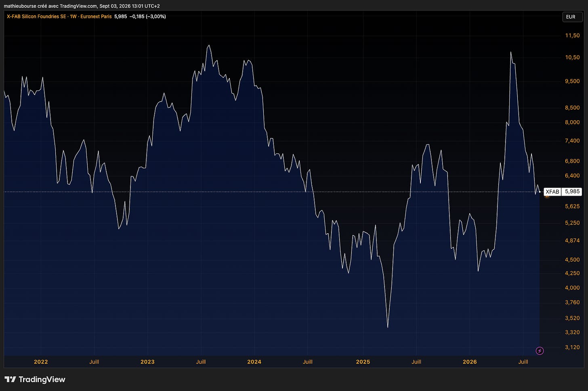Select the 2026 marker on time axis
The width and height of the screenshot is (588, 391).
point(470,362)
